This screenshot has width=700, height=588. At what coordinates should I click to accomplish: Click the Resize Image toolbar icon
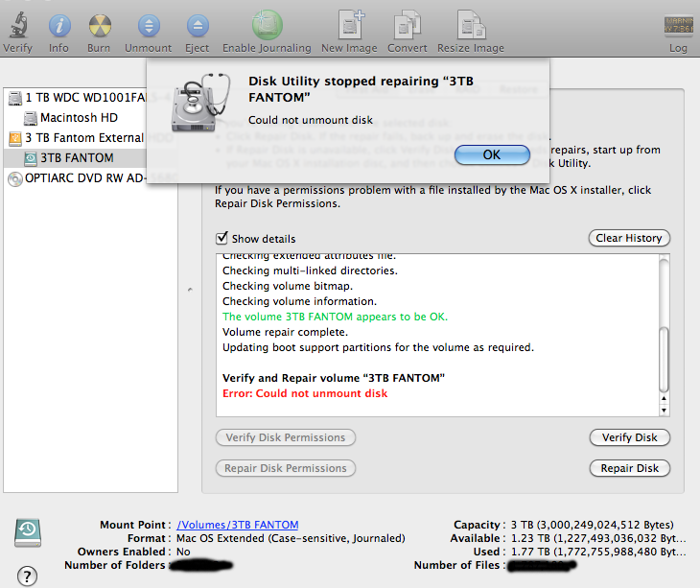pos(471,25)
